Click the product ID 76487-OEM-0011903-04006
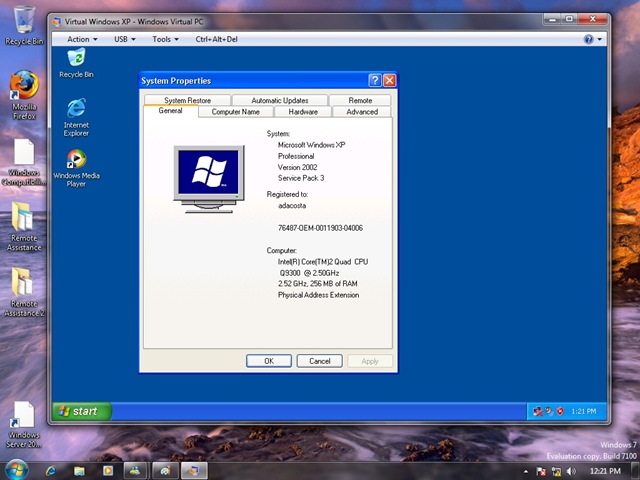The width and height of the screenshot is (640, 480). [x=320, y=228]
